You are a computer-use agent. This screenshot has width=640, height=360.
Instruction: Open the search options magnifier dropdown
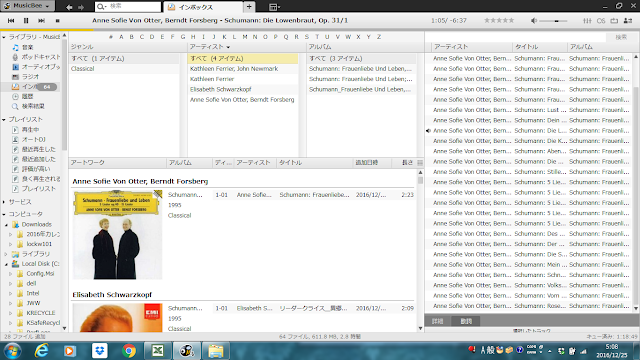[x=102, y=7]
